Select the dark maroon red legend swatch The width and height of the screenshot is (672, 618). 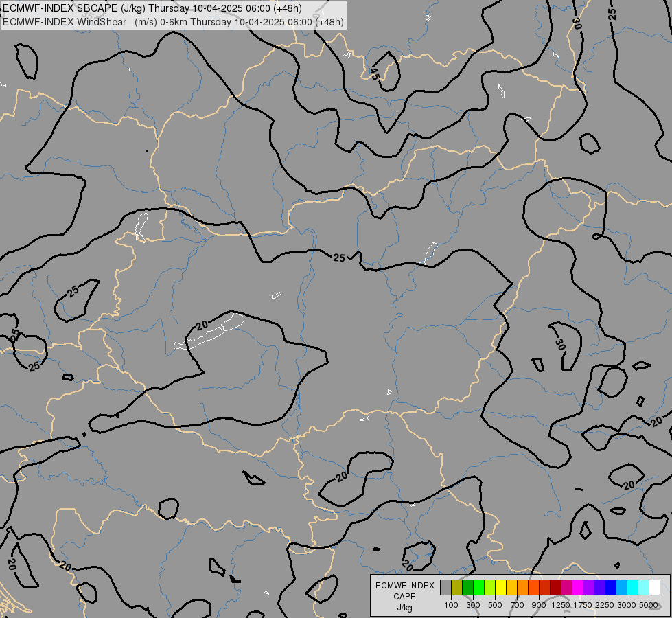[x=556, y=587]
